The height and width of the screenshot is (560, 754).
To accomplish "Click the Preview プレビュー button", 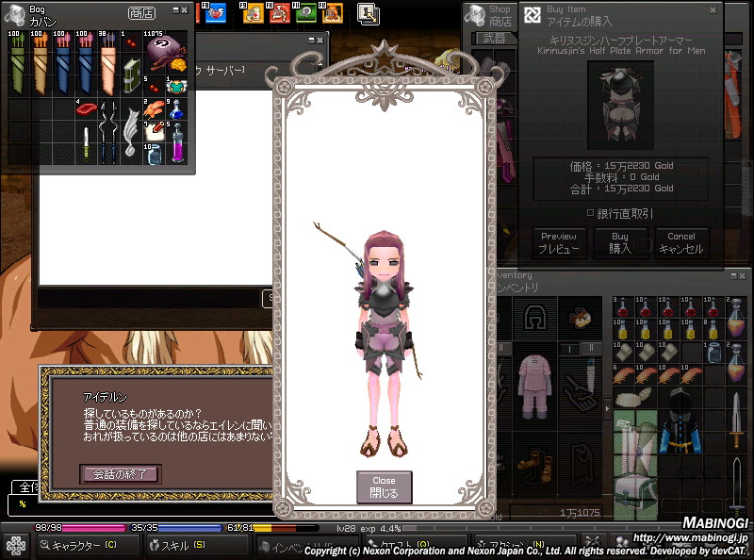I will tap(559, 243).
